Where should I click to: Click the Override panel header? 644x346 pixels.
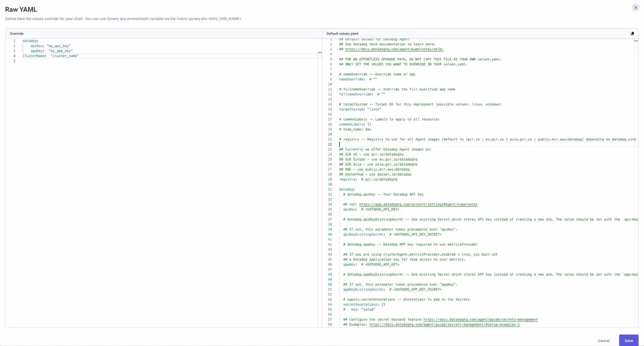[17, 34]
